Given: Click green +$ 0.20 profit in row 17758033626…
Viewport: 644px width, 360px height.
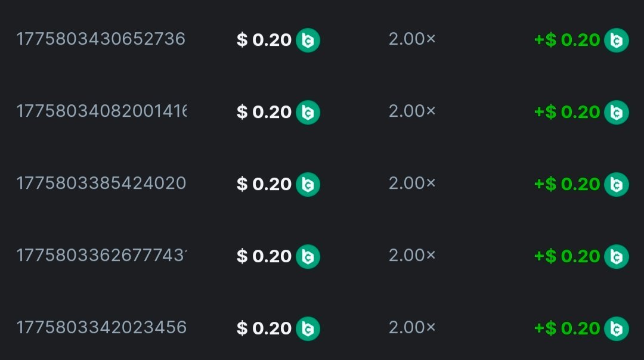Looking at the screenshot, I should tap(567, 256).
